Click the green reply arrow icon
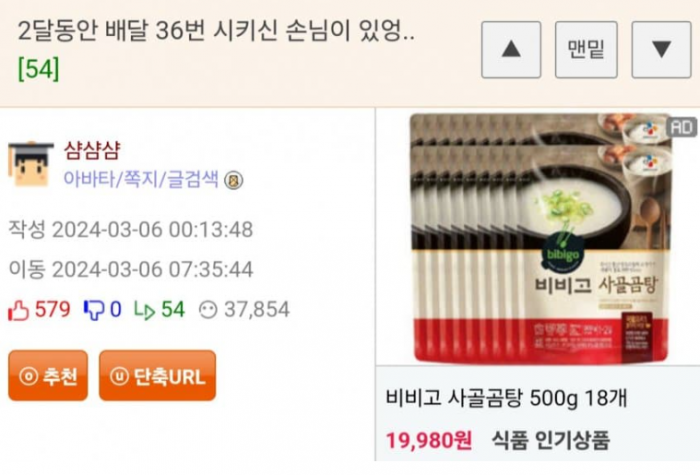This screenshot has height=475, width=700. 145,311
